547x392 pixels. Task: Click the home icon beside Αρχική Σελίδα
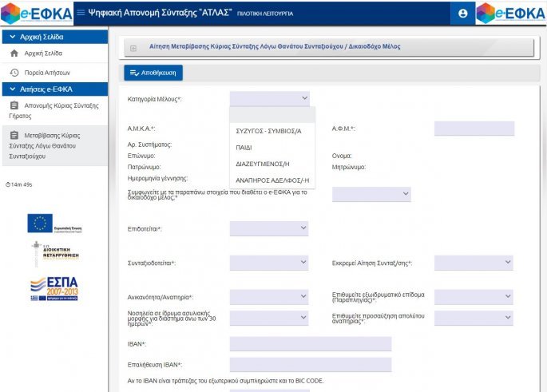[x=14, y=53]
